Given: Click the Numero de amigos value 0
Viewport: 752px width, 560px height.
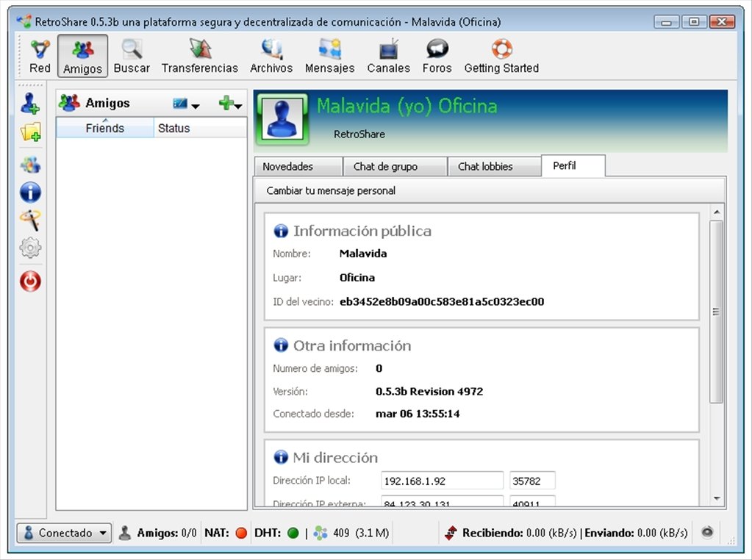Looking at the screenshot, I should pos(379,368).
